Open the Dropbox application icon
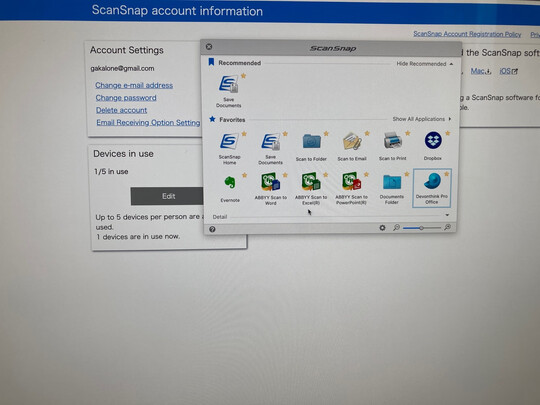 pyautogui.click(x=433, y=141)
